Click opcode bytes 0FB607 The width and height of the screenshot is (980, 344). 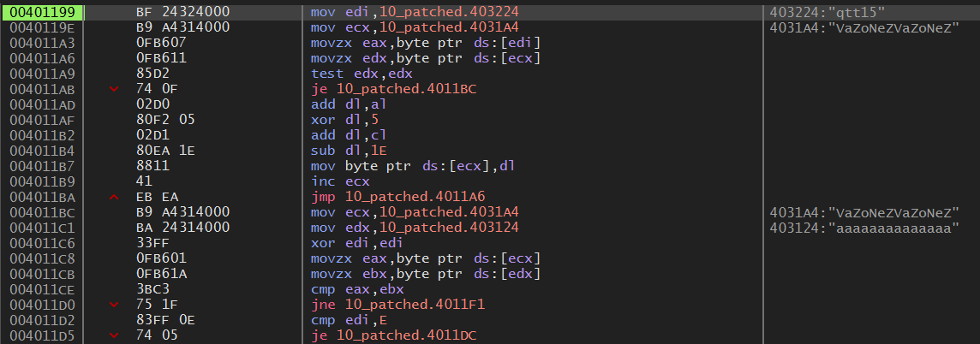click(161, 43)
